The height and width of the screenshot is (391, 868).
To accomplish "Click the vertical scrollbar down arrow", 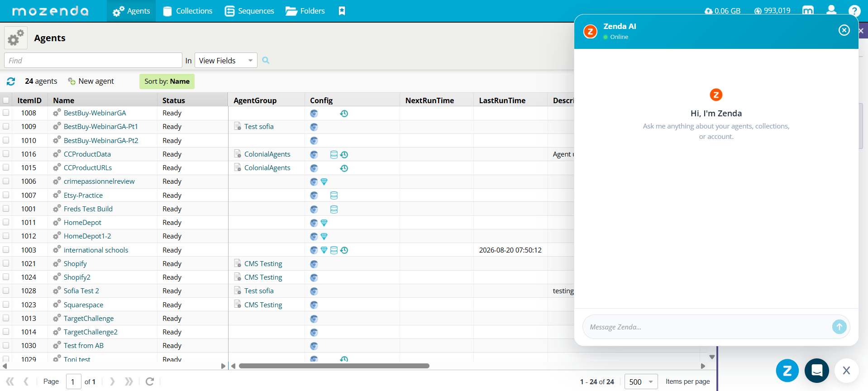I will point(712,357).
